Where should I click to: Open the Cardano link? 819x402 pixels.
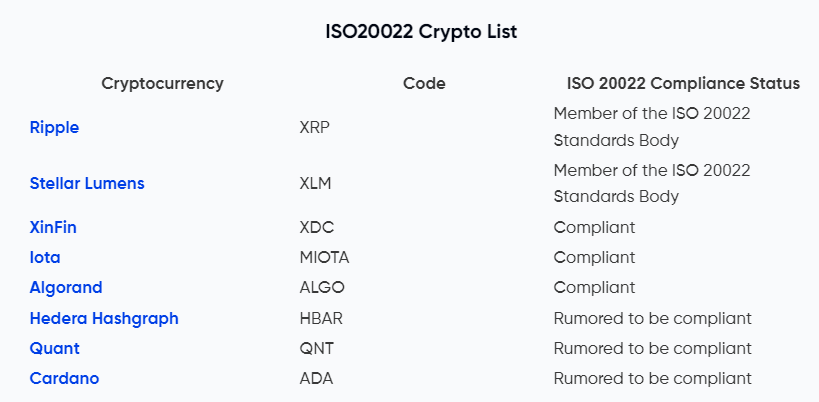pos(64,379)
